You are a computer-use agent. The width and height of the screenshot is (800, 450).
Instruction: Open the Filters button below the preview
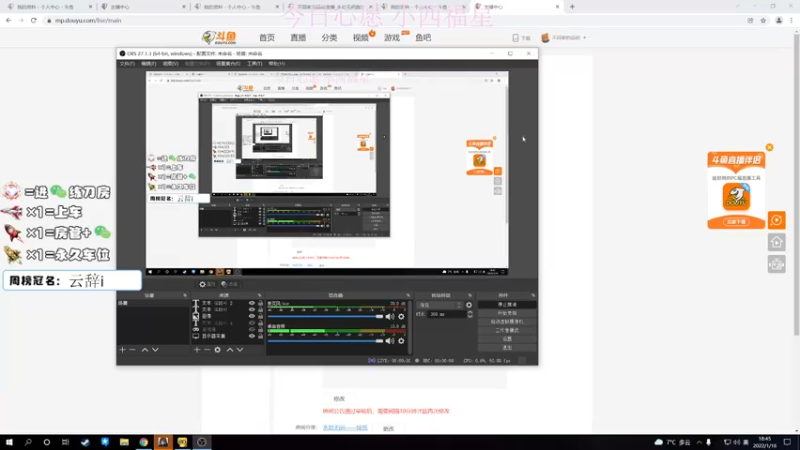point(230,284)
